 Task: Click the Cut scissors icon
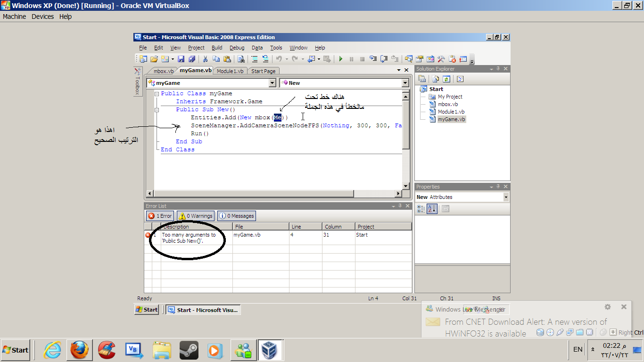point(205,59)
